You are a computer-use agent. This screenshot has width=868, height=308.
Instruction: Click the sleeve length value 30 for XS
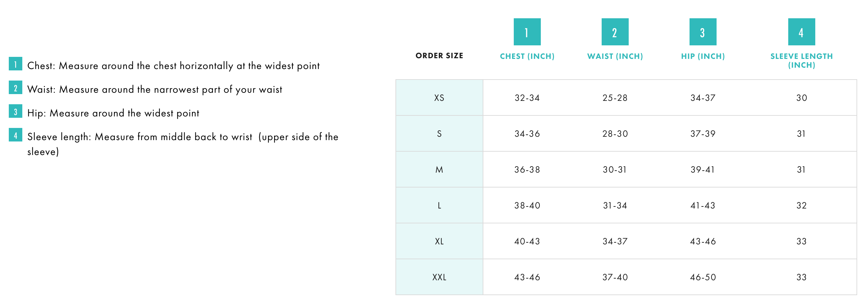[801, 98]
